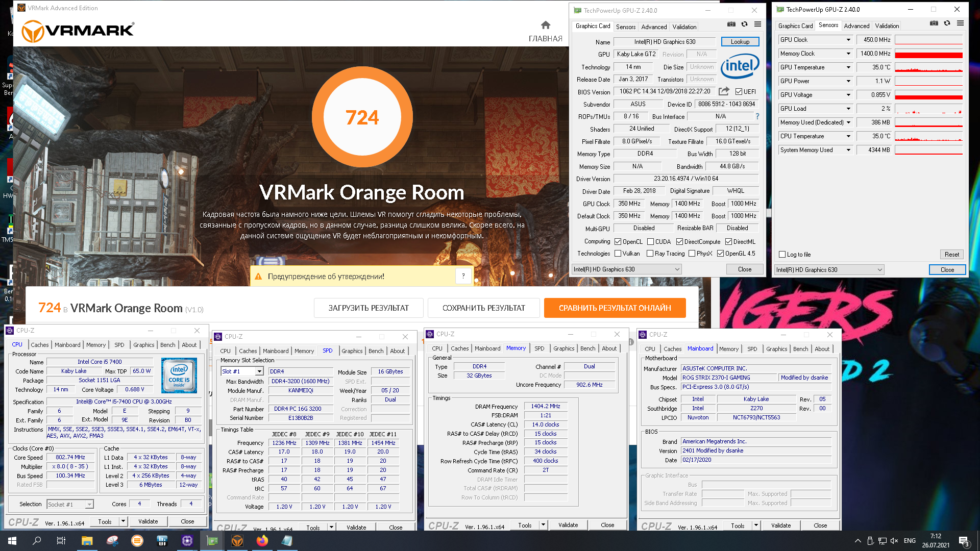Click the safely remove USB tray icon
Viewport: 980px width, 551px height.
tap(870, 541)
